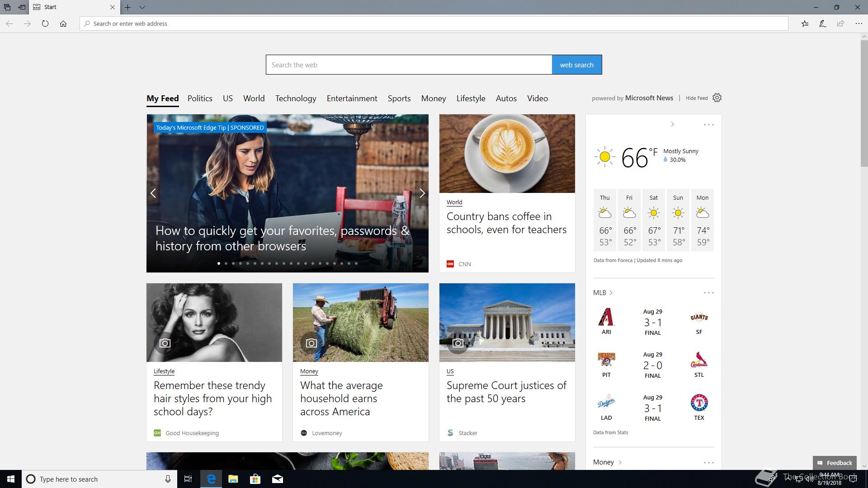Open File Explorer from taskbar
Screen dimensions: 868x488
[x=233, y=479]
